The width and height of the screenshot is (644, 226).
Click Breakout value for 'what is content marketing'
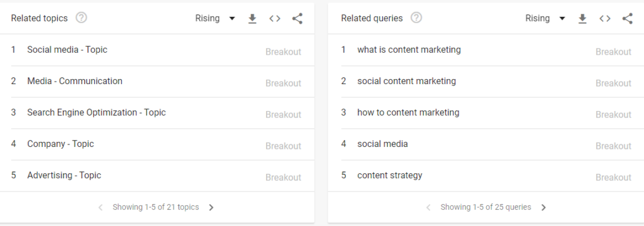click(614, 52)
